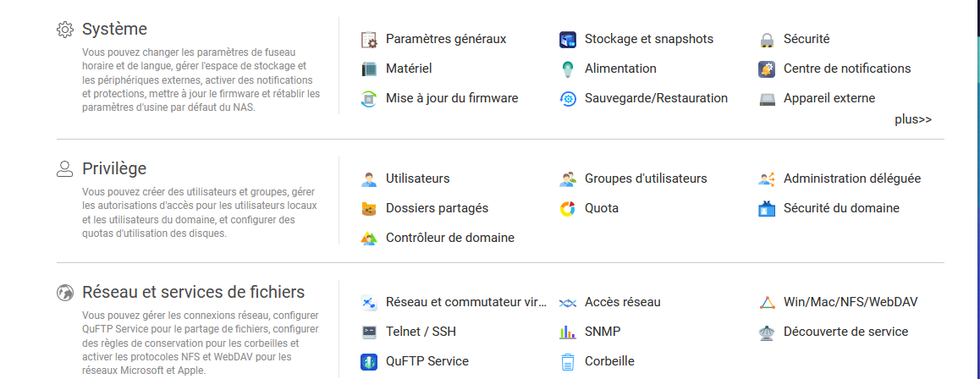The width and height of the screenshot is (980, 379).
Task: Click the Système section heading
Action: point(114,30)
